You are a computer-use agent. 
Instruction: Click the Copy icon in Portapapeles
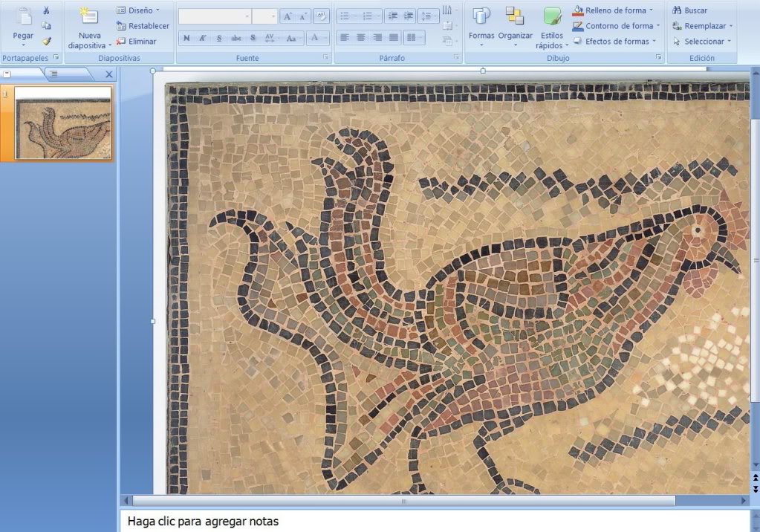click(x=46, y=26)
